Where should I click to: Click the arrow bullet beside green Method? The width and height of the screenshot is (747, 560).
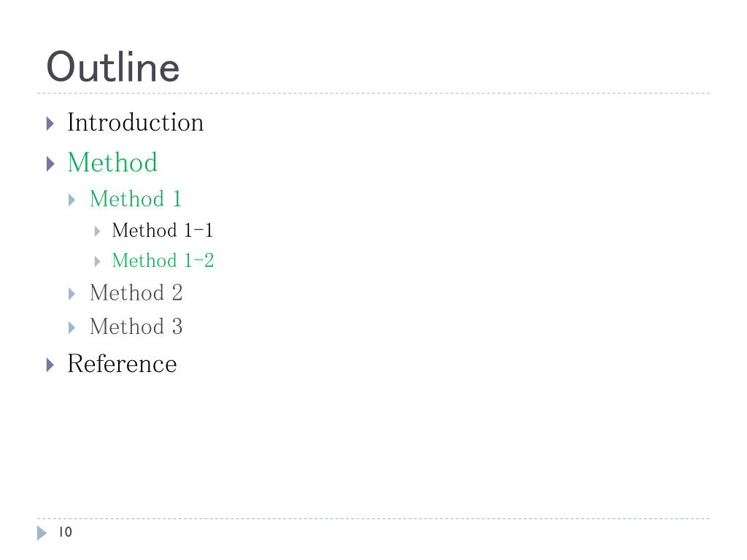50,164
